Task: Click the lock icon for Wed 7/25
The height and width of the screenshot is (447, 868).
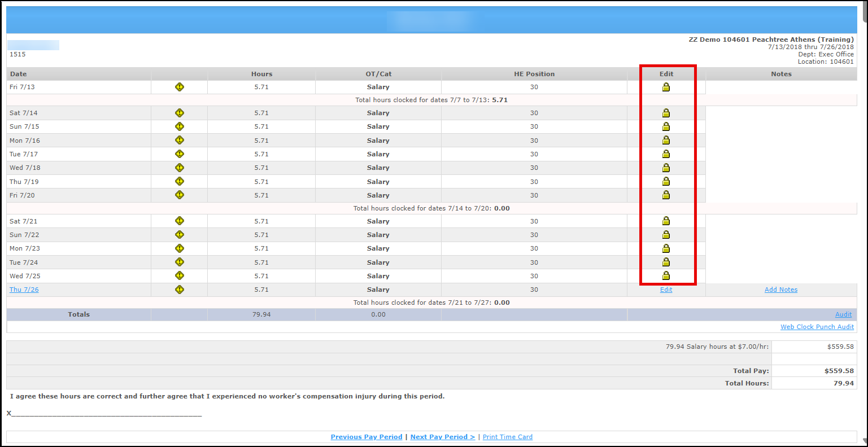Action: 666,275
